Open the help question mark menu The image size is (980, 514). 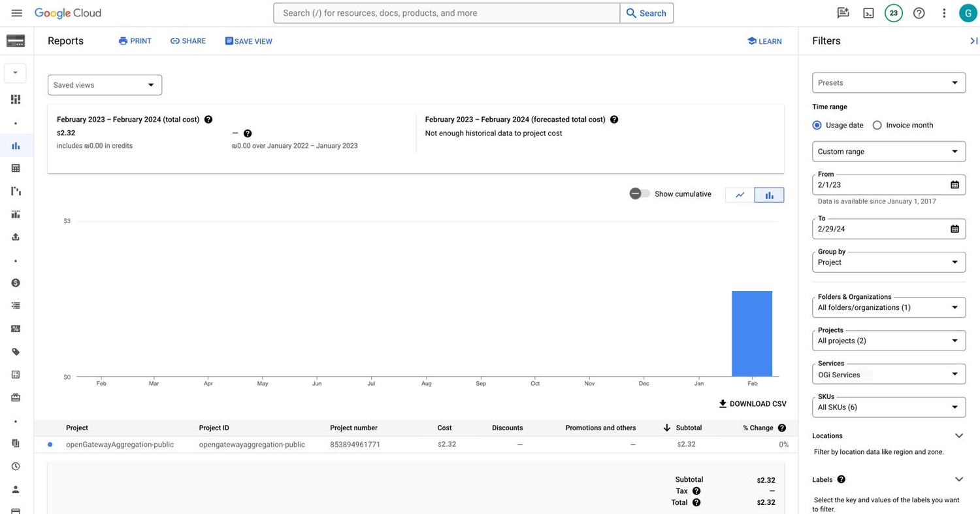[x=919, y=13]
